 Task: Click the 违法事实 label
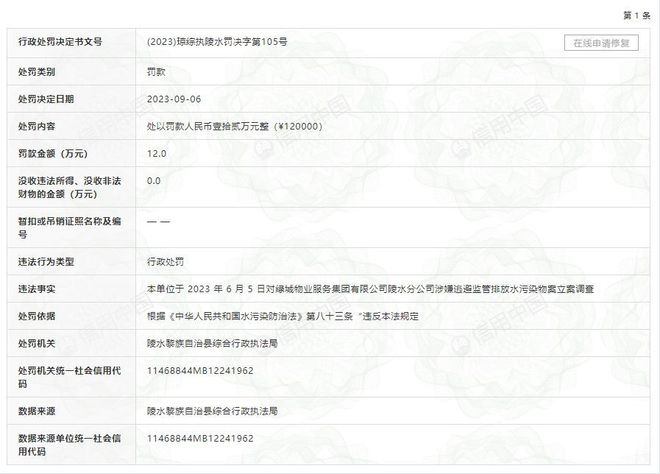37,289
